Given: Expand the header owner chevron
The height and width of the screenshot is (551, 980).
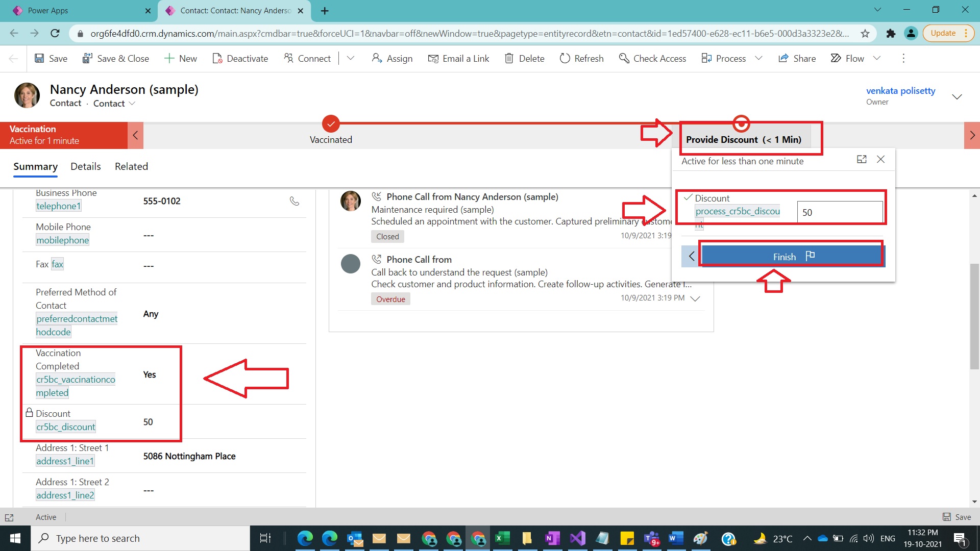Looking at the screenshot, I should 957,96.
